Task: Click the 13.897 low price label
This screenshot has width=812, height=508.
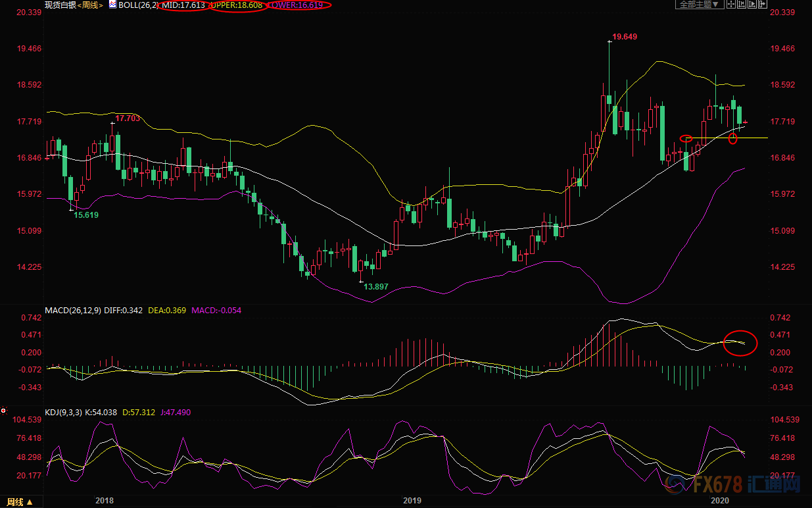Action: 376,287
